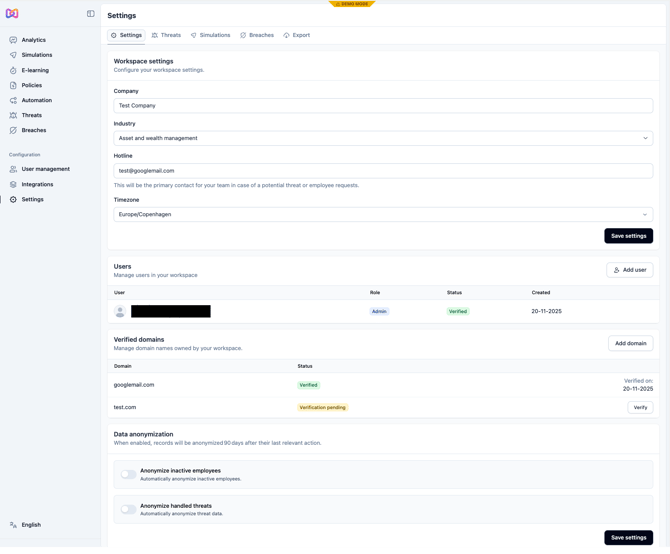This screenshot has width=670, height=554.
Task: Click the Analytics icon in sidebar
Action: (x=13, y=40)
